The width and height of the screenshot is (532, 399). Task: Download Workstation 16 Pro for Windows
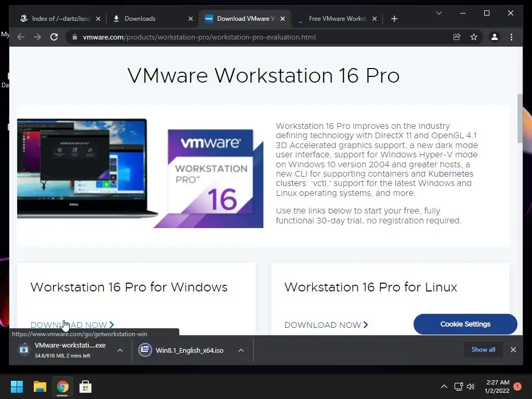click(72, 325)
